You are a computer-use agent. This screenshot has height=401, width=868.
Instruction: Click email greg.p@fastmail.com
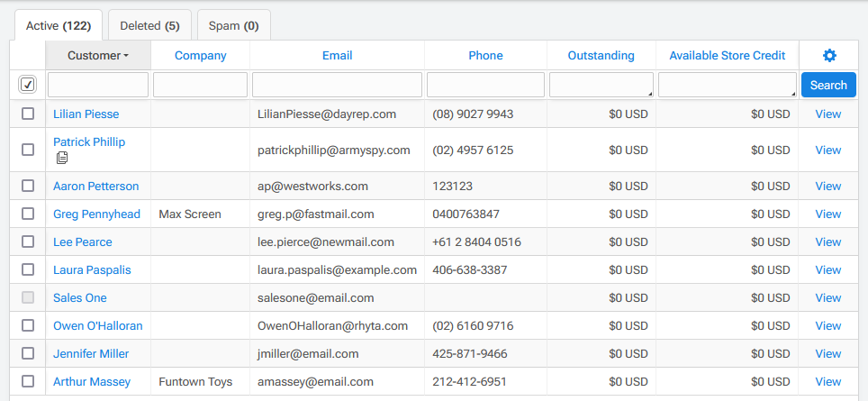[315, 214]
